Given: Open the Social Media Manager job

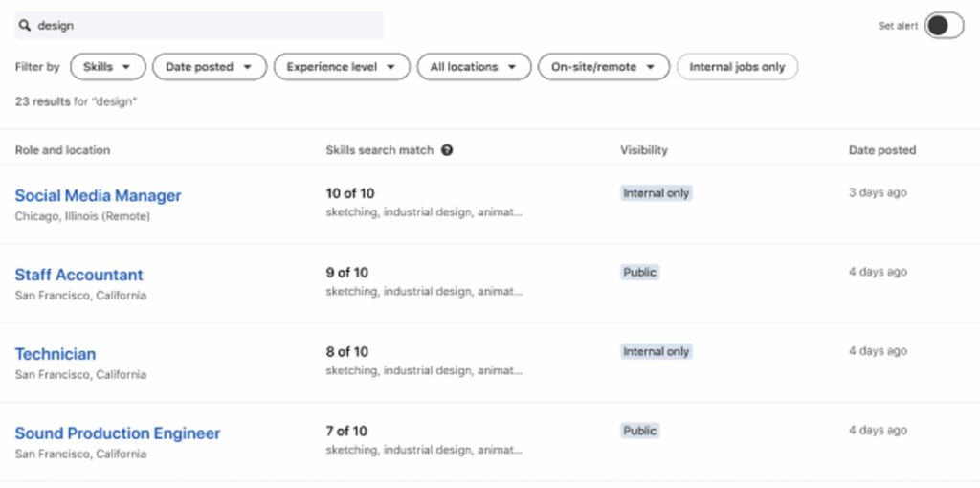Looking at the screenshot, I should pos(98,195).
